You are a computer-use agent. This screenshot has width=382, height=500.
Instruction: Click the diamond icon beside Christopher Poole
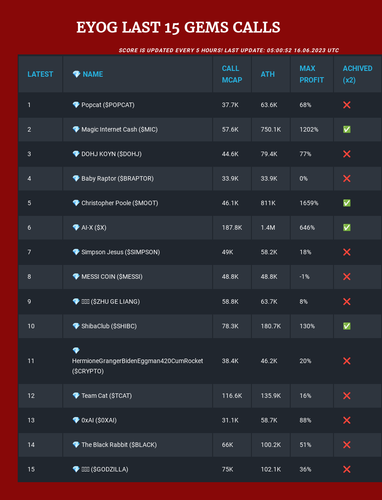[76, 203]
